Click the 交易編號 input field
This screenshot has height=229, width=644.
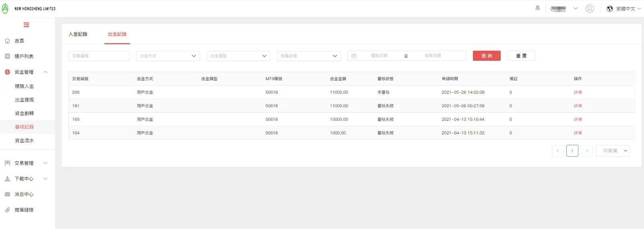[x=99, y=56]
